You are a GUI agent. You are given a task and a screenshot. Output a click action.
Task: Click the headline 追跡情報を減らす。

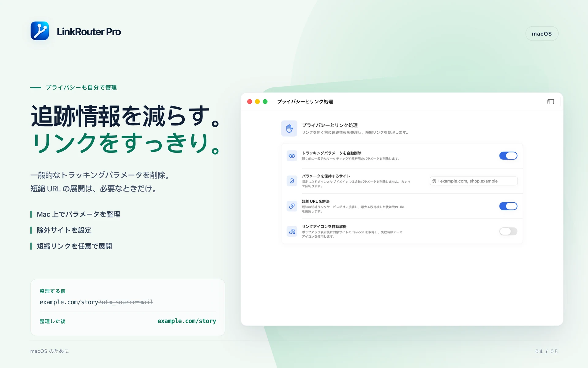tap(126, 116)
